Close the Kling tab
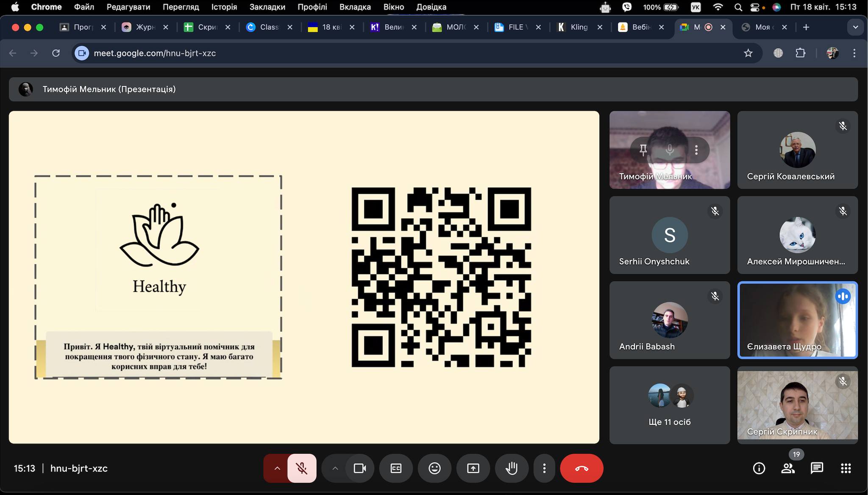 [x=600, y=27]
